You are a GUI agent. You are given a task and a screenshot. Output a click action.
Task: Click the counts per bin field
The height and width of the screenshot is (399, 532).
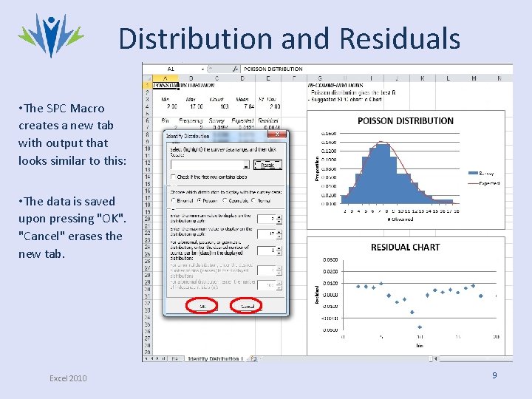click(267, 250)
